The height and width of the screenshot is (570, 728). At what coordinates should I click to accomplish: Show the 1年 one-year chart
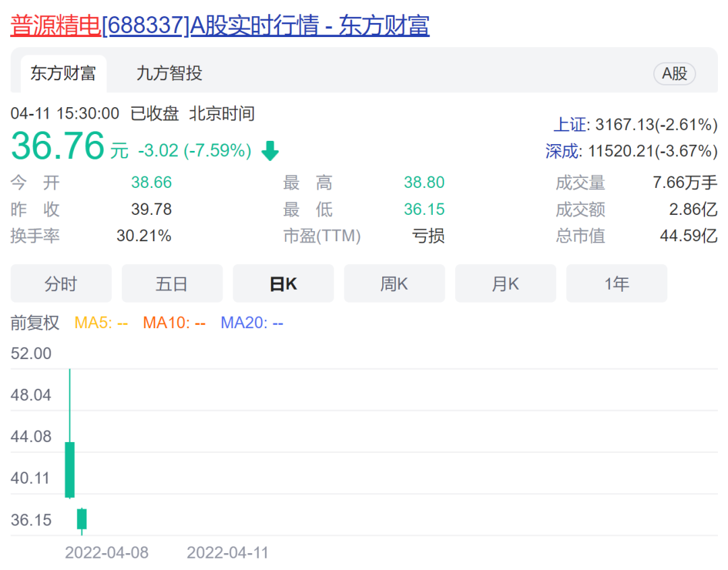coord(616,284)
